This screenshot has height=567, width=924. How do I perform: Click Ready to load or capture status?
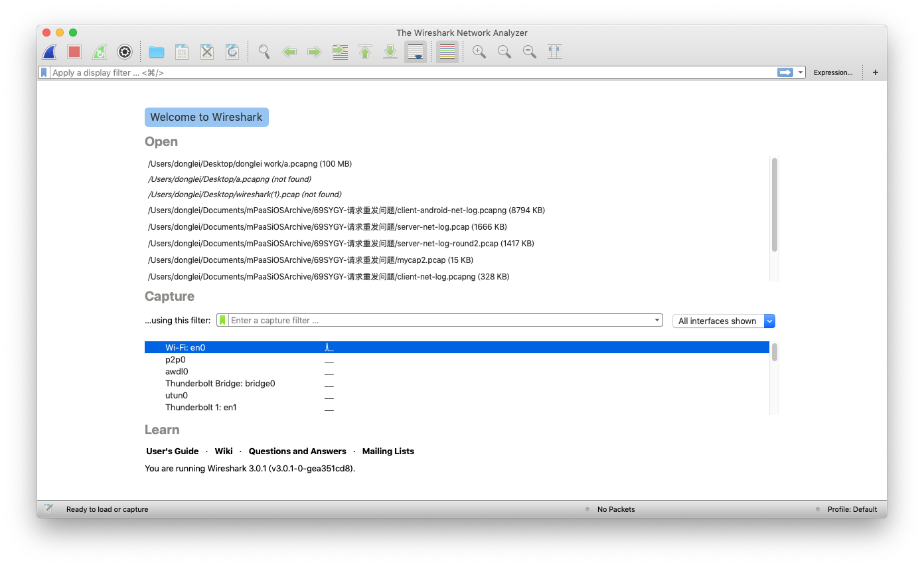click(x=108, y=509)
